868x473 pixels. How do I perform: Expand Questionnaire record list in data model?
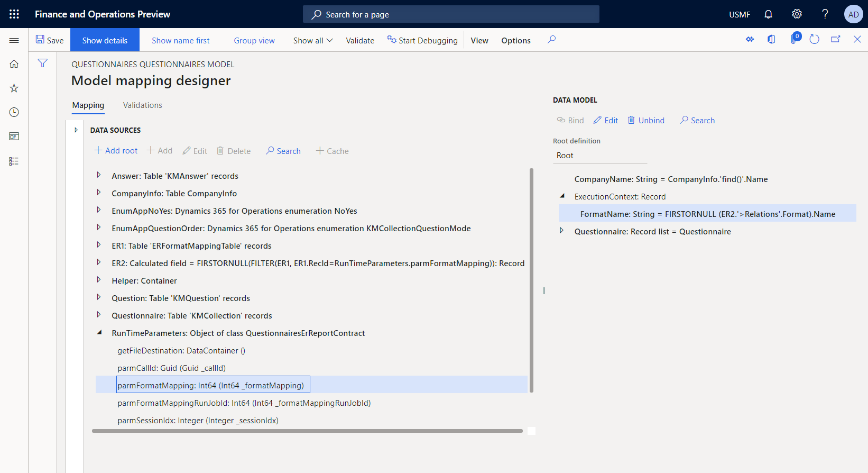[x=561, y=231]
